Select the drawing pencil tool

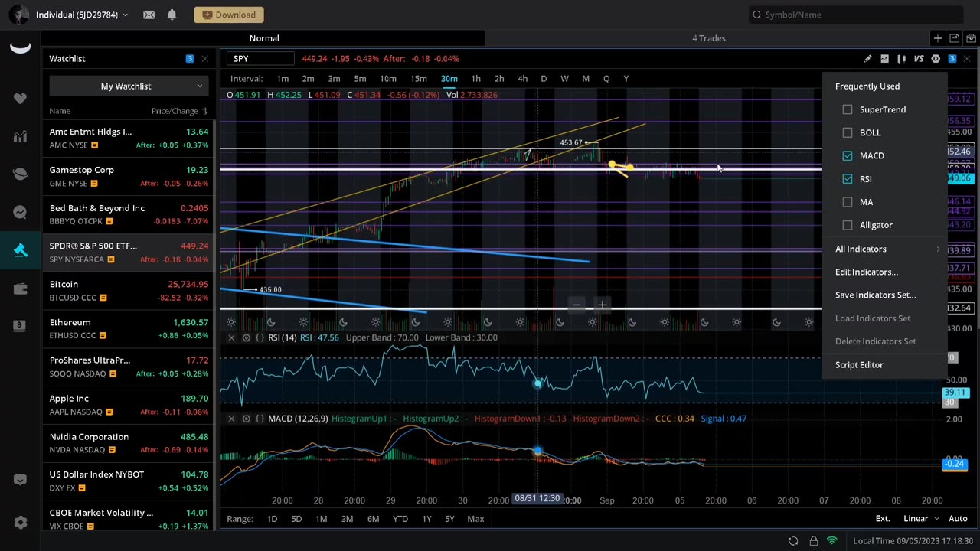point(867,59)
